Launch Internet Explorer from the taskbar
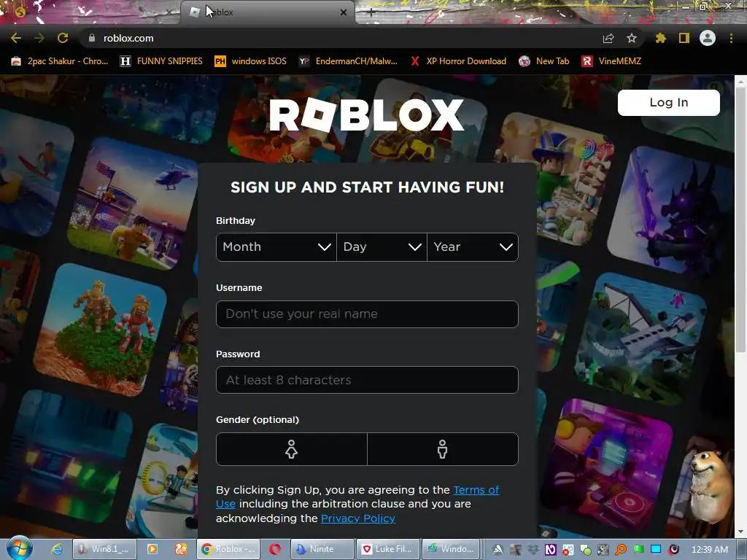Image resolution: width=747 pixels, height=560 pixels. pyautogui.click(x=57, y=549)
